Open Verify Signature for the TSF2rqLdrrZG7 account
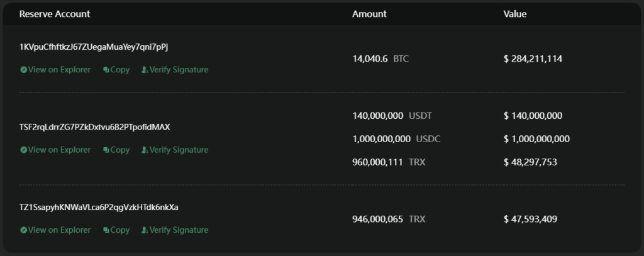Viewport: 644px width, 256px height. 179,150
